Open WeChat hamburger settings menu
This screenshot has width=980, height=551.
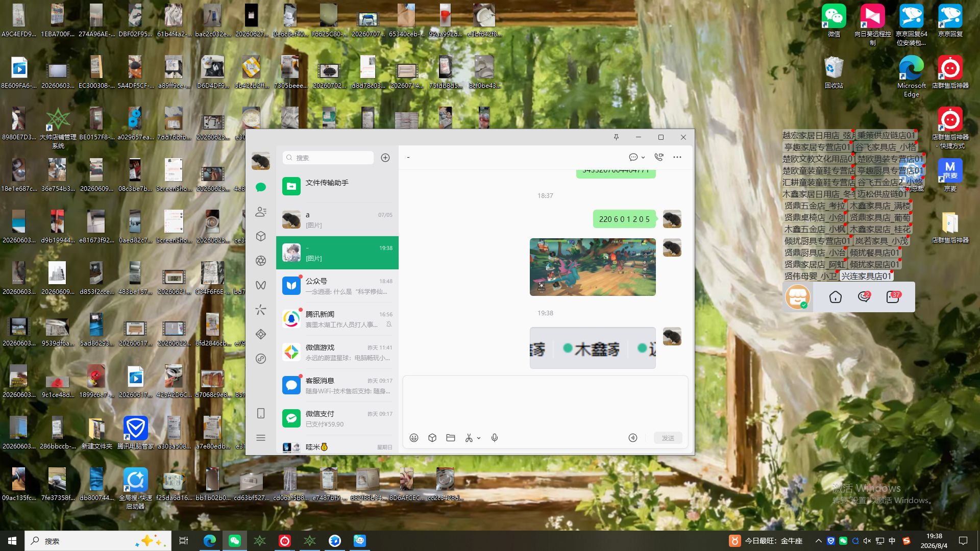pyautogui.click(x=261, y=438)
